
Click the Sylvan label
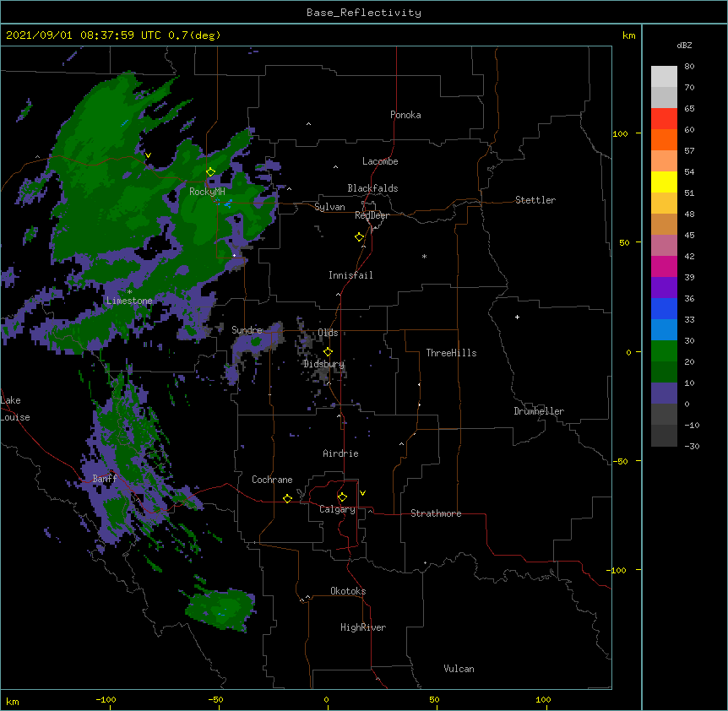coord(329,207)
